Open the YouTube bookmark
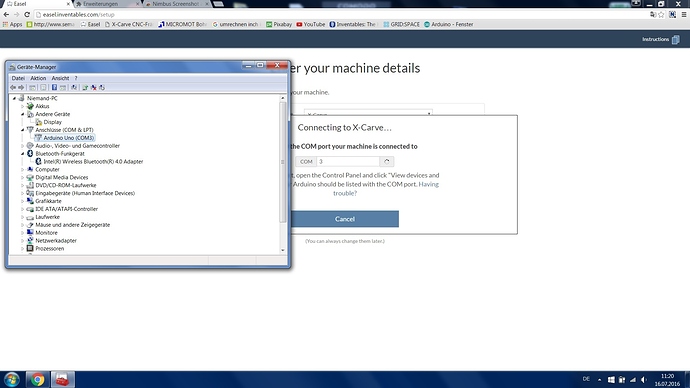The width and height of the screenshot is (690, 388). 311,24
